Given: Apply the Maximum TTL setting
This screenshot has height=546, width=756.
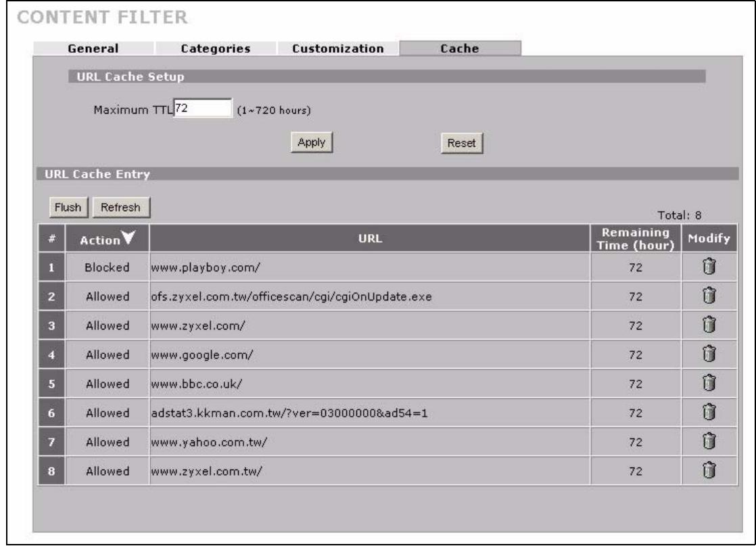Looking at the screenshot, I should click(312, 142).
